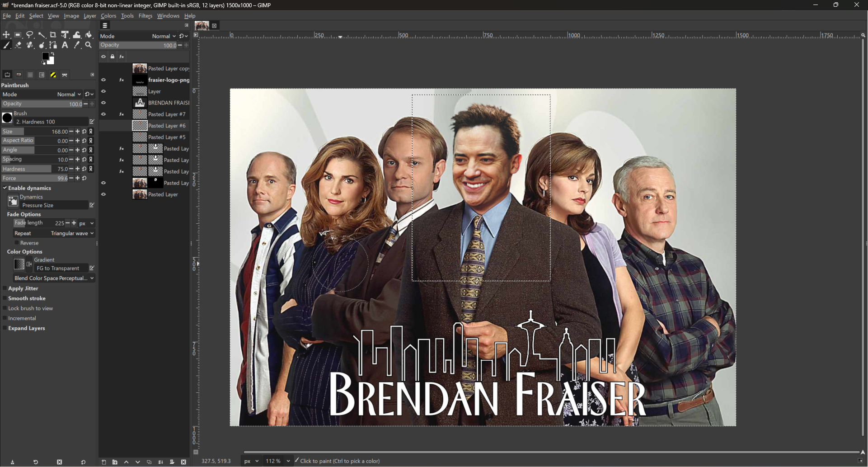Create a new layer group
The width and height of the screenshot is (868, 467).
click(115, 462)
